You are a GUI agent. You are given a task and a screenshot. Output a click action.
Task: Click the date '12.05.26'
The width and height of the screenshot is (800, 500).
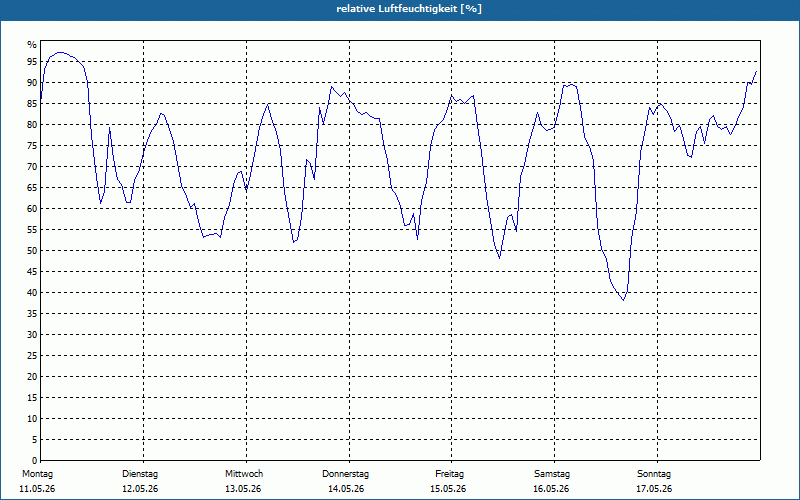click(x=140, y=489)
